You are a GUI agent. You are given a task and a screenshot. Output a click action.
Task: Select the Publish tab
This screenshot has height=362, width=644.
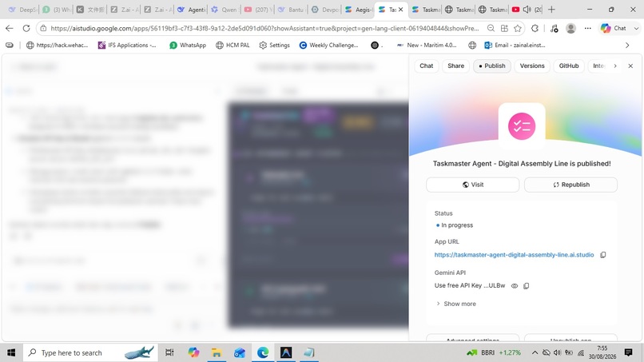[x=492, y=66]
